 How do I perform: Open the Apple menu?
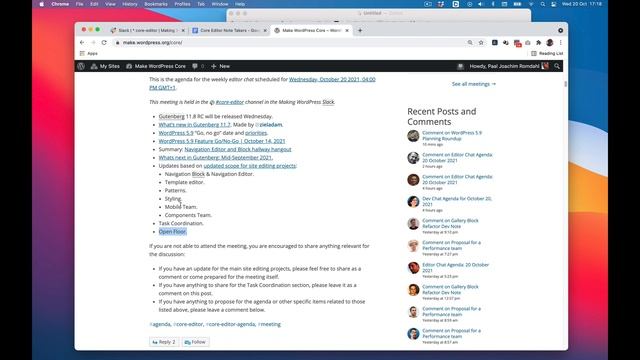tap(42, 4)
